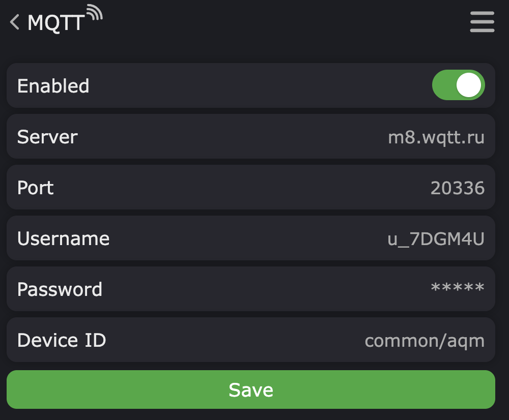Screen dimensions: 509x420
Task: Click the Username label text
Action: tap(63, 239)
